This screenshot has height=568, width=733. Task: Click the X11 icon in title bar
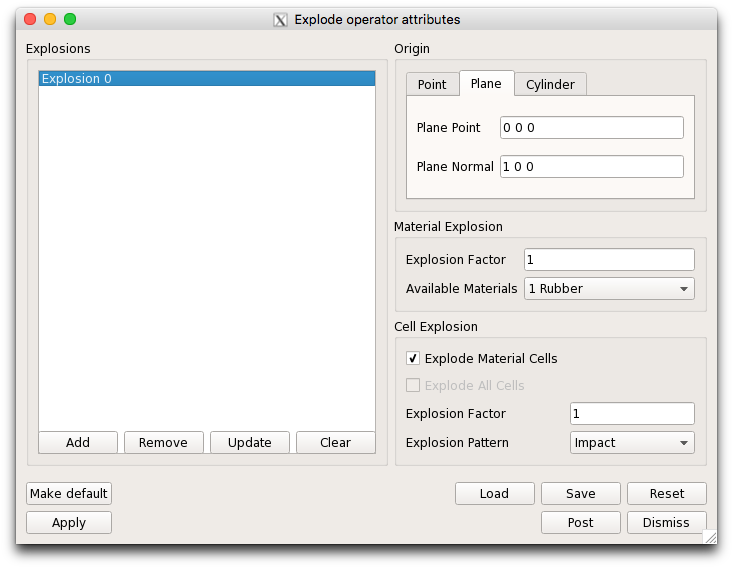click(280, 20)
